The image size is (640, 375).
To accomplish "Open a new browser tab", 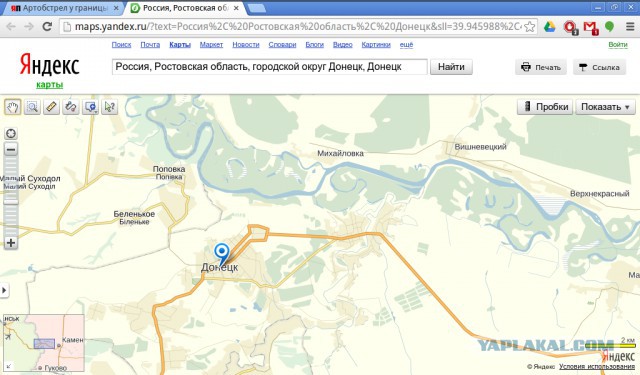I will (x=256, y=8).
